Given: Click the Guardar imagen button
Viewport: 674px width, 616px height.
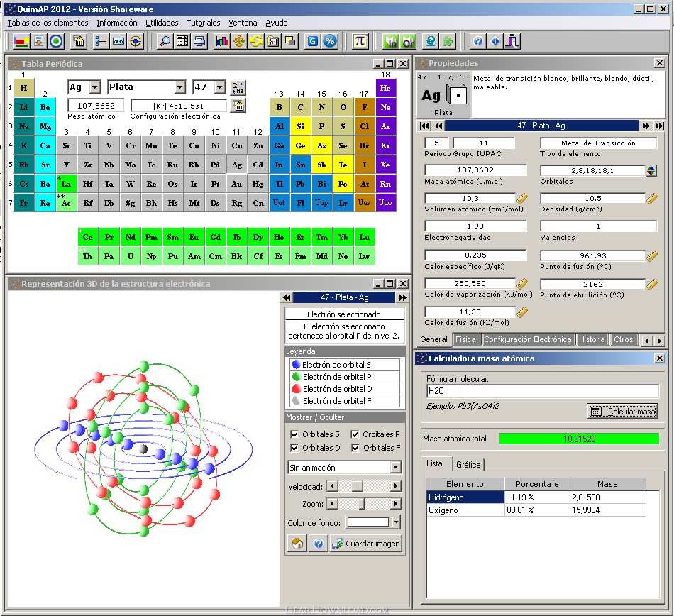Looking at the screenshot, I should click(366, 544).
